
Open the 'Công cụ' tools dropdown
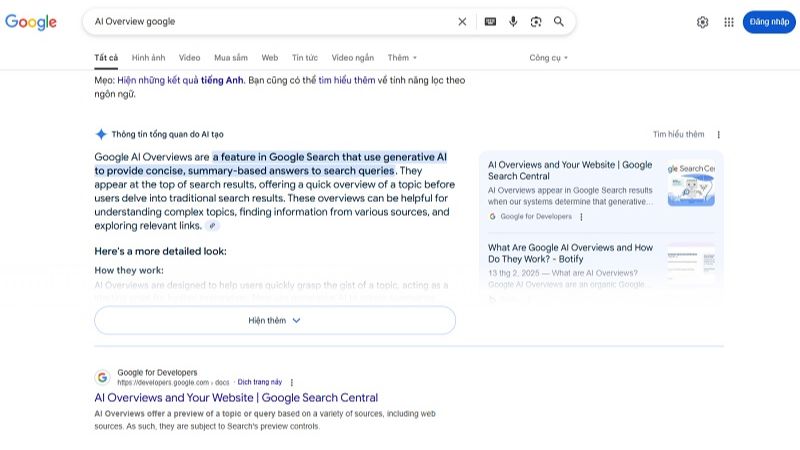548,58
